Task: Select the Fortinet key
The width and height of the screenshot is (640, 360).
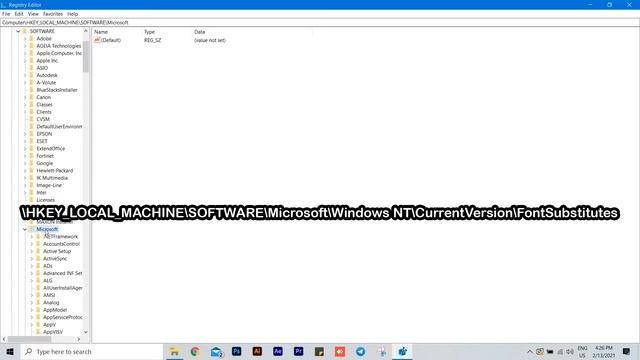Action: point(45,156)
